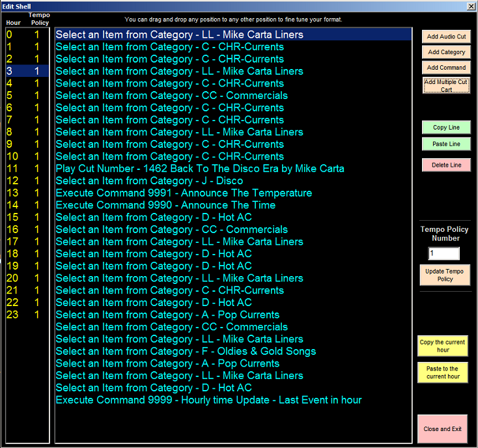Select hour 22 in the Hour list
478x448 pixels.
[x=27, y=303]
